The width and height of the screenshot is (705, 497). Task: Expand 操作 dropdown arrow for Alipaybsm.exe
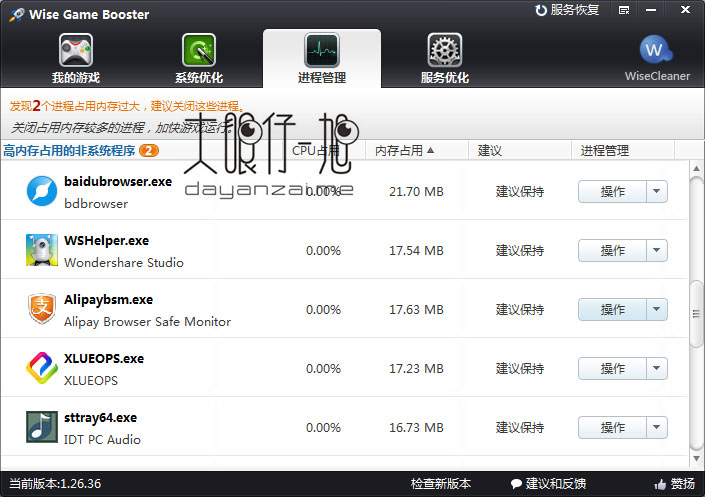point(656,309)
